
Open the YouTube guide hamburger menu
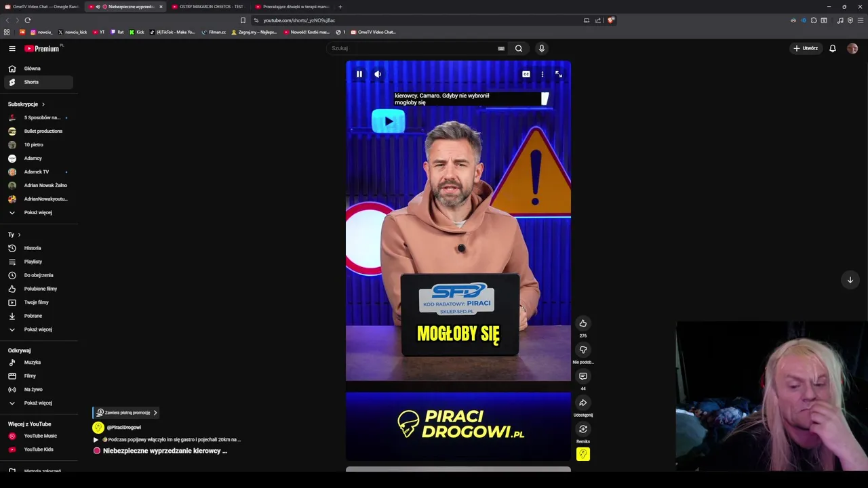[x=12, y=48]
